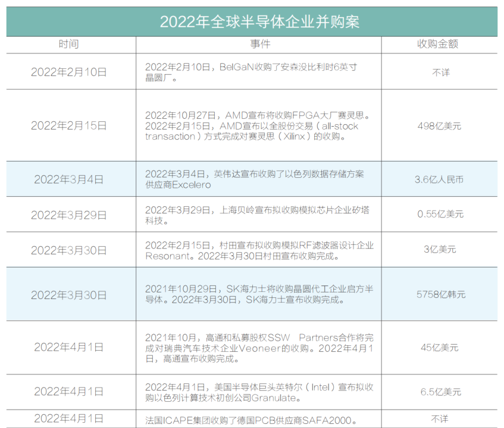Select the 498亿美元 amount cell
This screenshot has width=504, height=428.
pos(440,125)
